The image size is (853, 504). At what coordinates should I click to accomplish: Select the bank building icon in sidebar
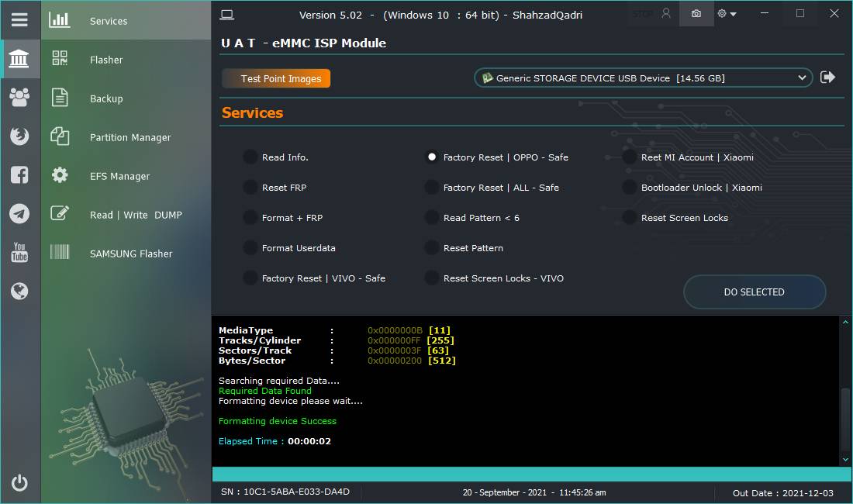click(x=19, y=58)
